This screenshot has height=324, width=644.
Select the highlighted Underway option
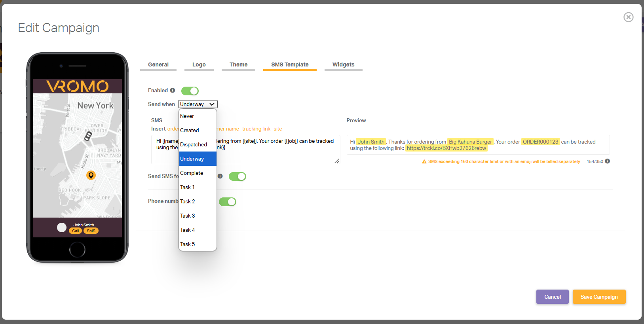[x=198, y=159]
